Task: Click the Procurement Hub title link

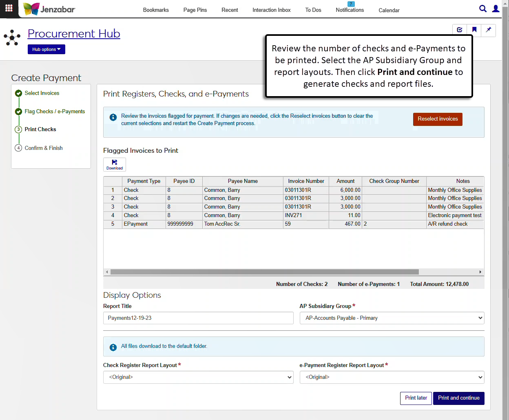Action: pos(74,34)
